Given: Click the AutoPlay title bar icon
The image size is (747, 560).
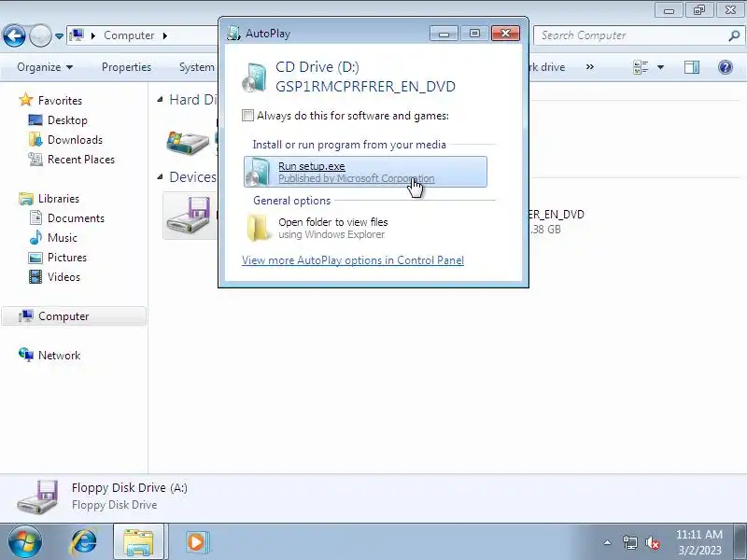Looking at the screenshot, I should [233, 34].
